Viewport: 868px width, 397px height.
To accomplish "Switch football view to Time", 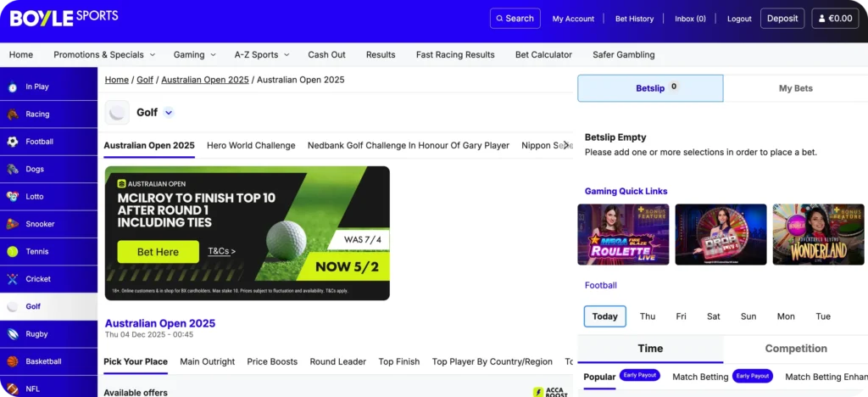I will click(650, 349).
